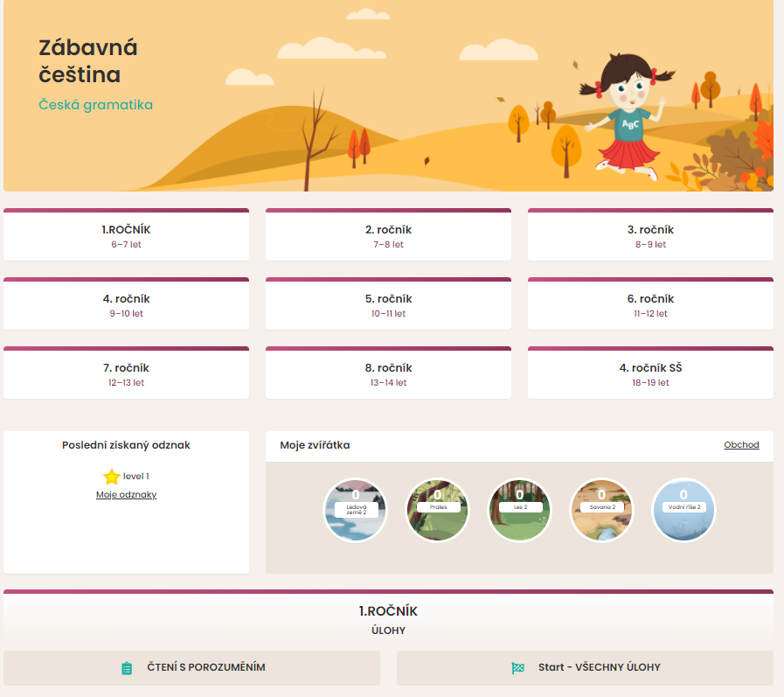This screenshot has height=697, width=784.
Task: Pick the 6. ročník grade card
Action: pos(650,305)
